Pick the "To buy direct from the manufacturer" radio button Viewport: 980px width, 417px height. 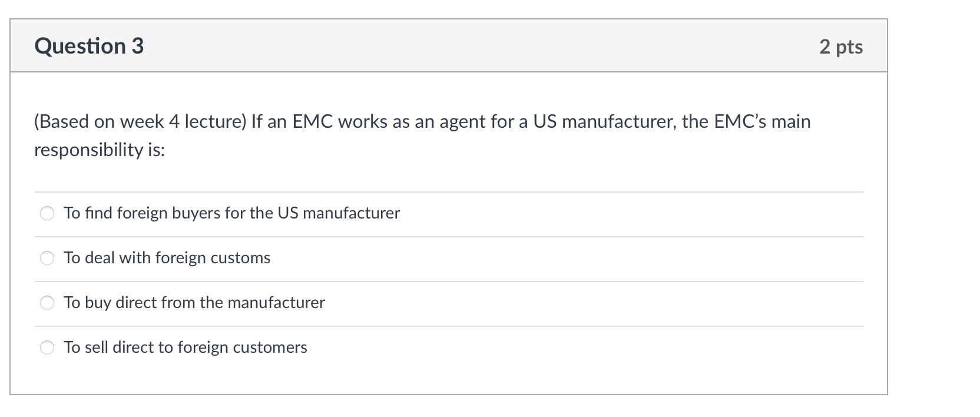tap(47, 303)
